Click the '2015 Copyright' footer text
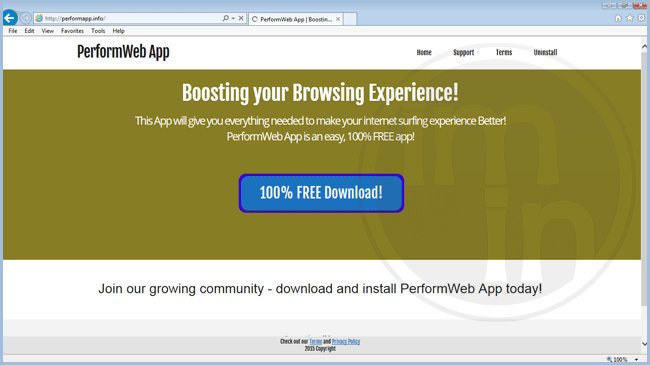The height and width of the screenshot is (365, 650). pyautogui.click(x=320, y=349)
